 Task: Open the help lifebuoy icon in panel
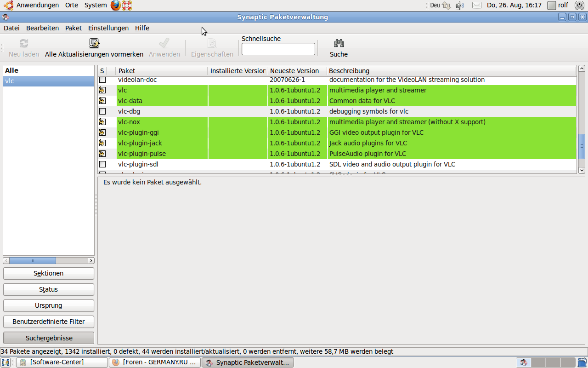click(127, 6)
